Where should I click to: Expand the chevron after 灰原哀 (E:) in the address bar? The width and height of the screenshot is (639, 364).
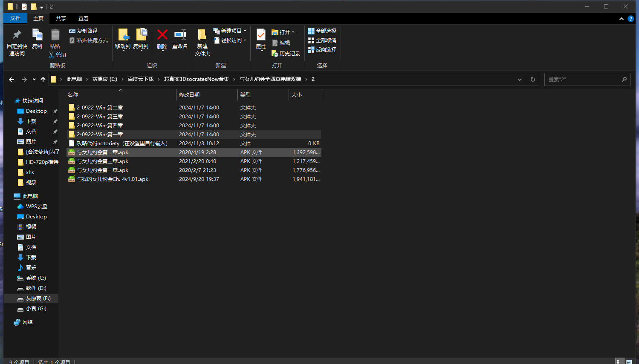[x=122, y=79]
